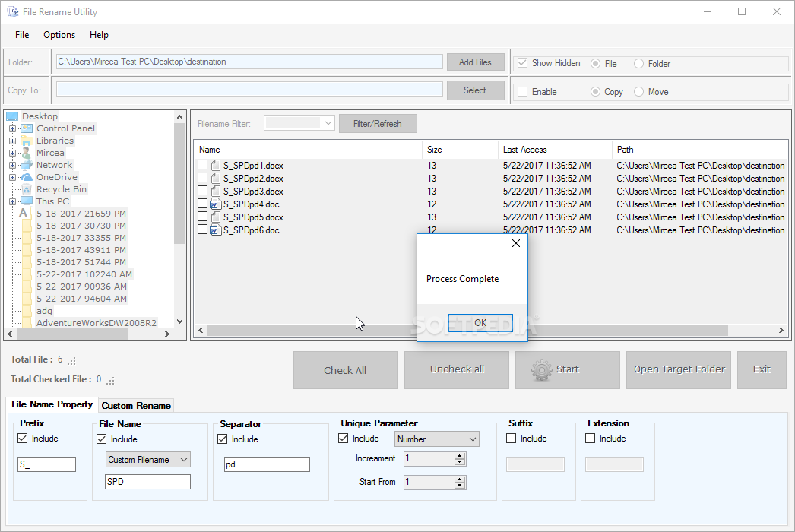Tick the checkbox for S_SPDpd1.docx
Viewport: 795px width, 532px height.
[202, 165]
